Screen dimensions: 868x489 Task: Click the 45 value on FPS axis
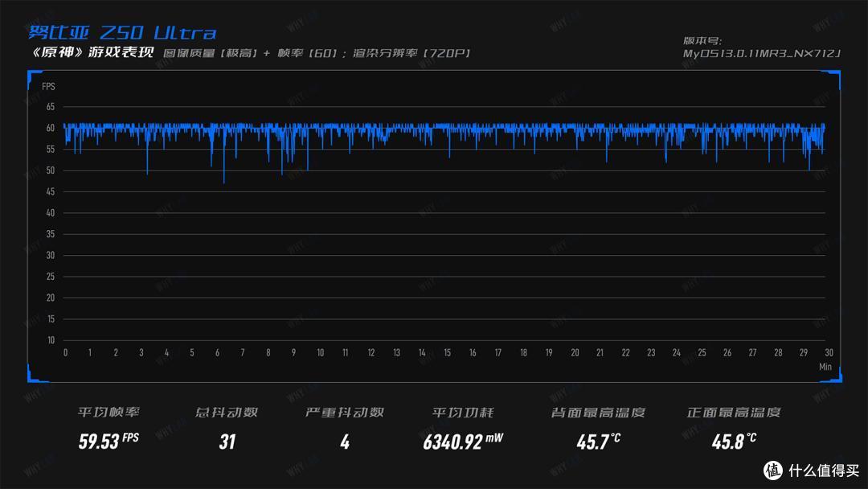[x=51, y=191]
